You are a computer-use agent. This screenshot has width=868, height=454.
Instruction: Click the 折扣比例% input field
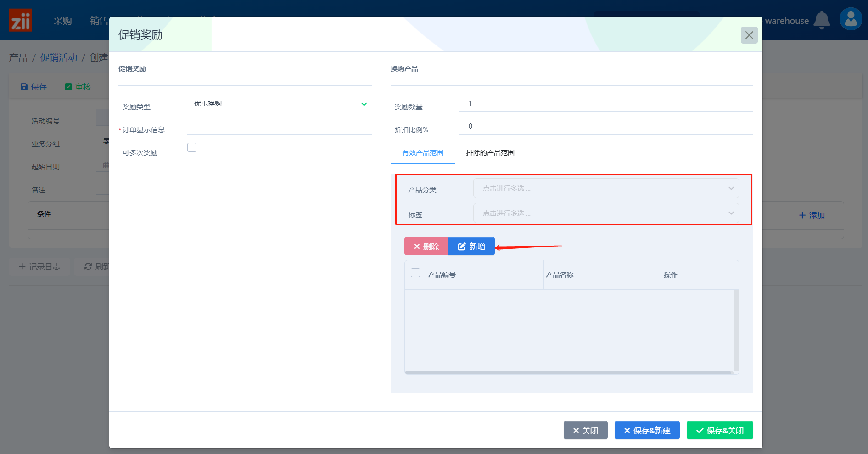point(606,126)
